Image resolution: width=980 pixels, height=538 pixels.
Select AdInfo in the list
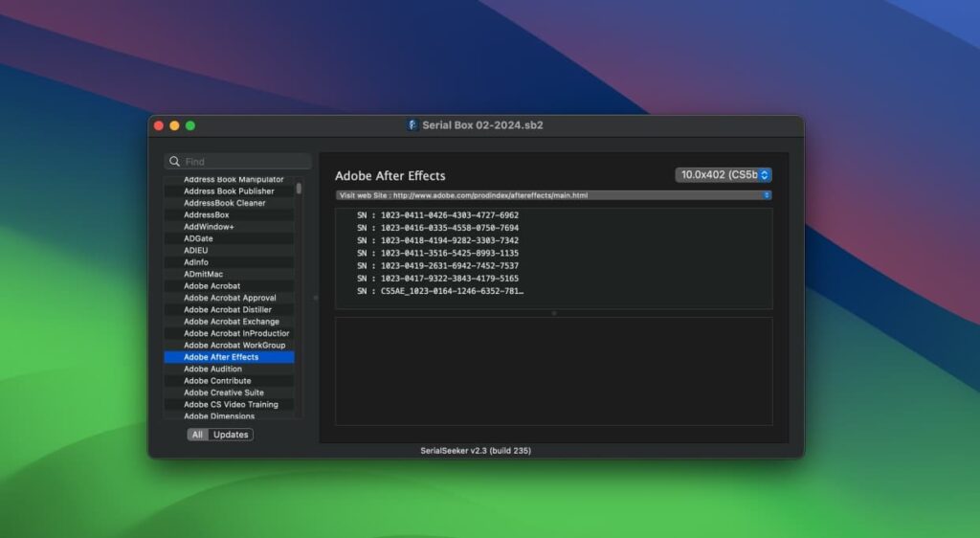click(229, 262)
